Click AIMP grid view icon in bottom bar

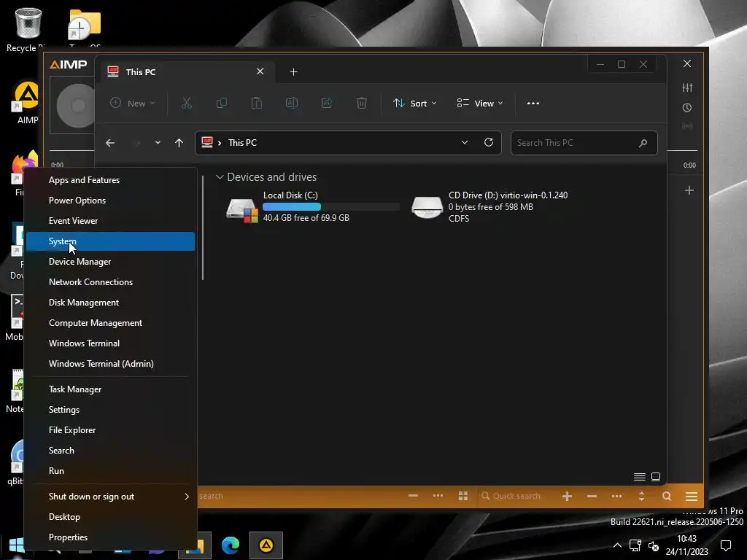point(462,496)
